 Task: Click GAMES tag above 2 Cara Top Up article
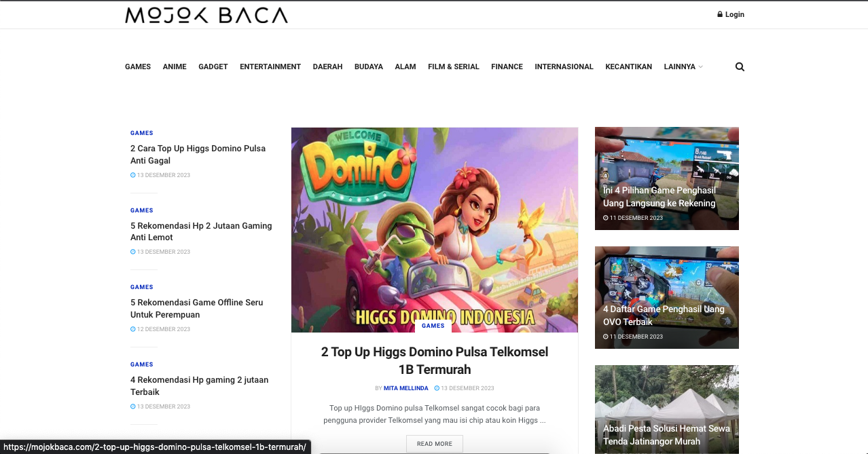point(142,133)
